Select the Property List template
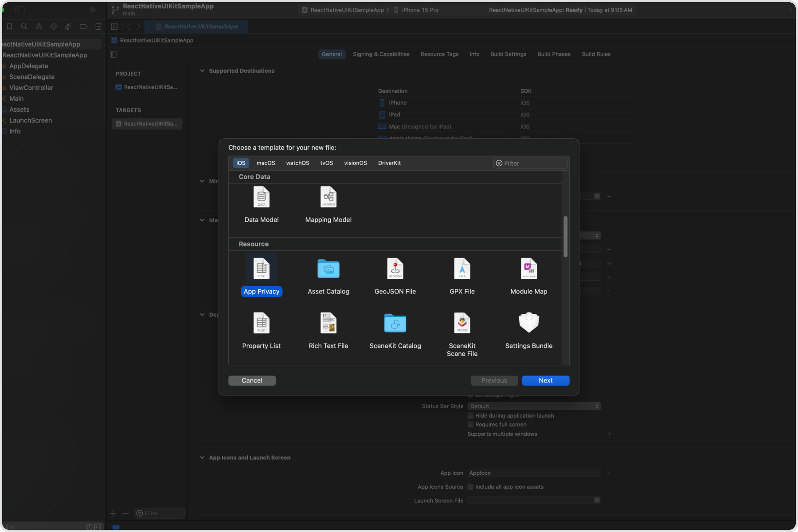 [262, 330]
